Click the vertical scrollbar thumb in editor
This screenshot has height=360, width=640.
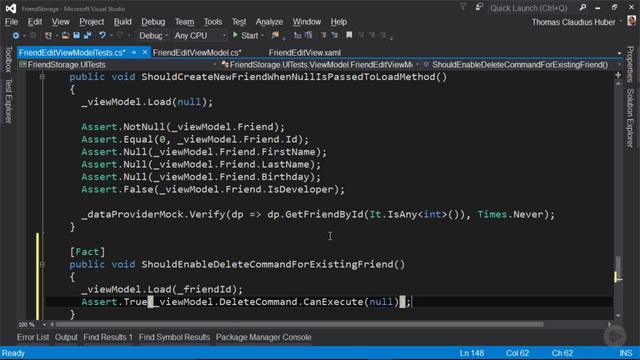[x=618, y=267]
